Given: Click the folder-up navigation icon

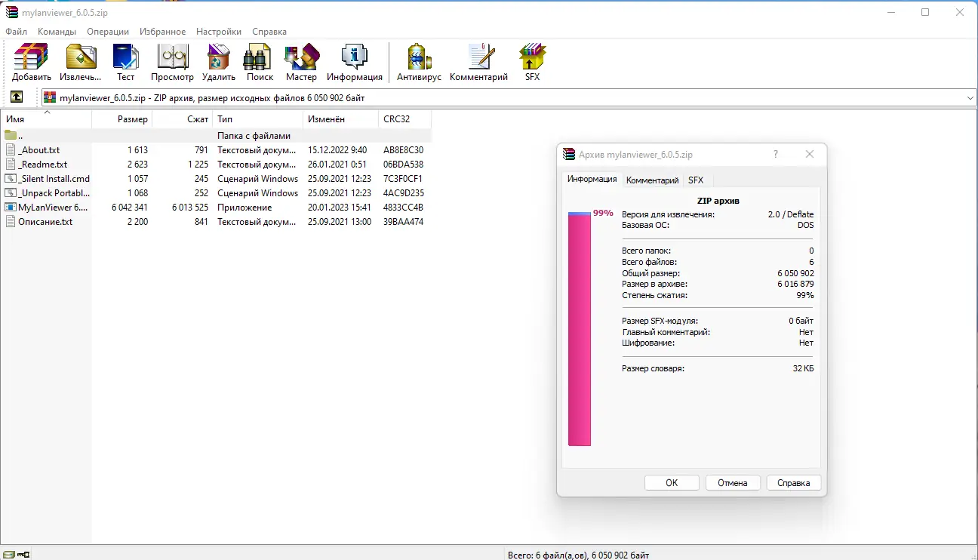Looking at the screenshot, I should (x=17, y=97).
